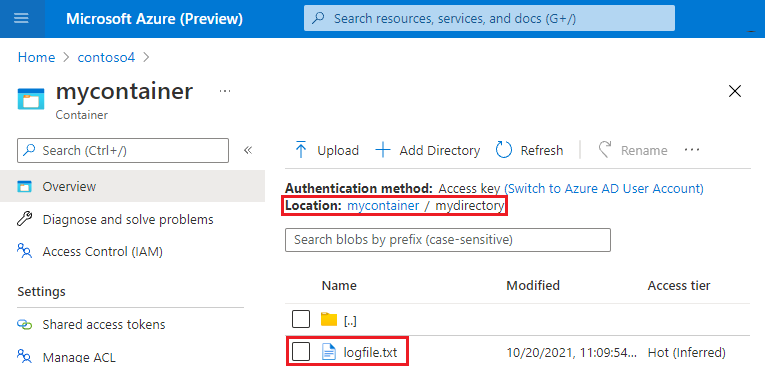Click the mydirectory text in Location
The height and width of the screenshot is (370, 765).
[469, 206]
